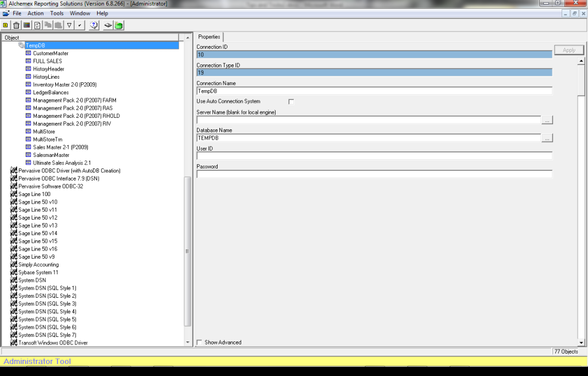Click the Apply button
The image size is (588, 376).
coord(568,49)
